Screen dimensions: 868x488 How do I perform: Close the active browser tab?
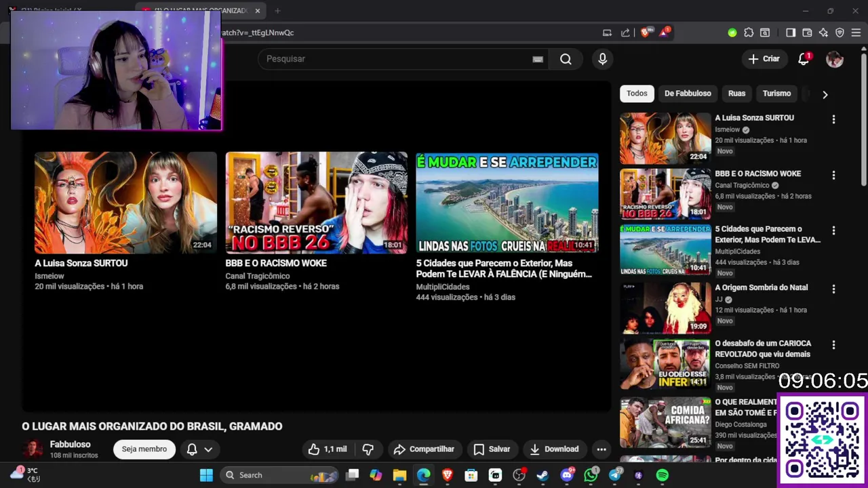(x=257, y=11)
